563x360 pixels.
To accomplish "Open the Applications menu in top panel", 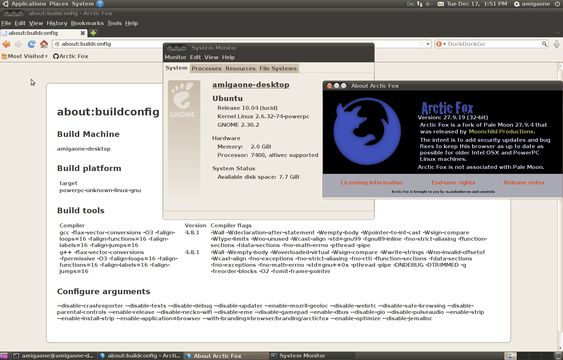I will click(x=29, y=4).
